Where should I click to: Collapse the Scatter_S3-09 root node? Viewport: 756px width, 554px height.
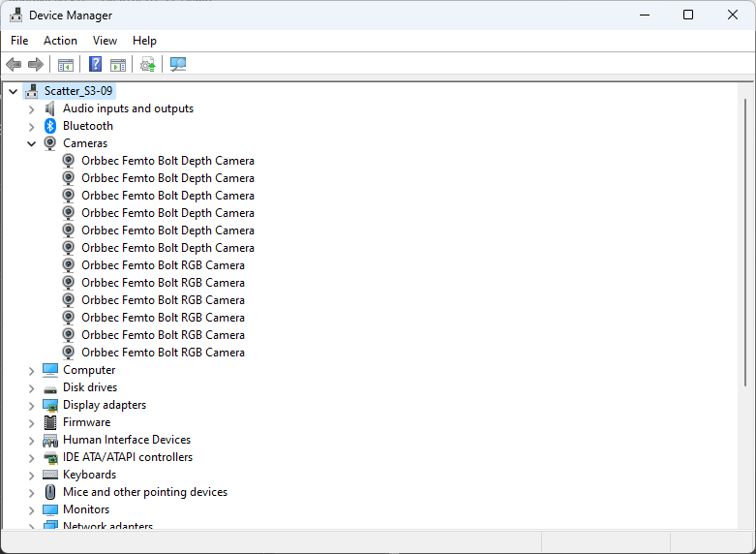coord(13,91)
